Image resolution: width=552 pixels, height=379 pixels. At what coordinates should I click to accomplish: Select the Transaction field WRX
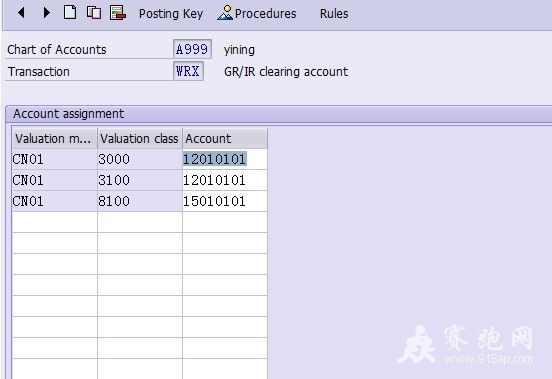188,71
